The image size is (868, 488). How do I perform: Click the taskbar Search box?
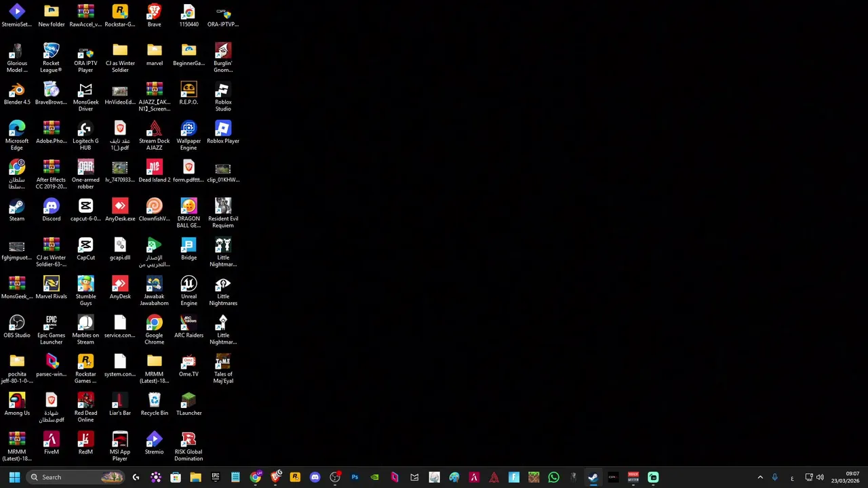click(x=75, y=477)
